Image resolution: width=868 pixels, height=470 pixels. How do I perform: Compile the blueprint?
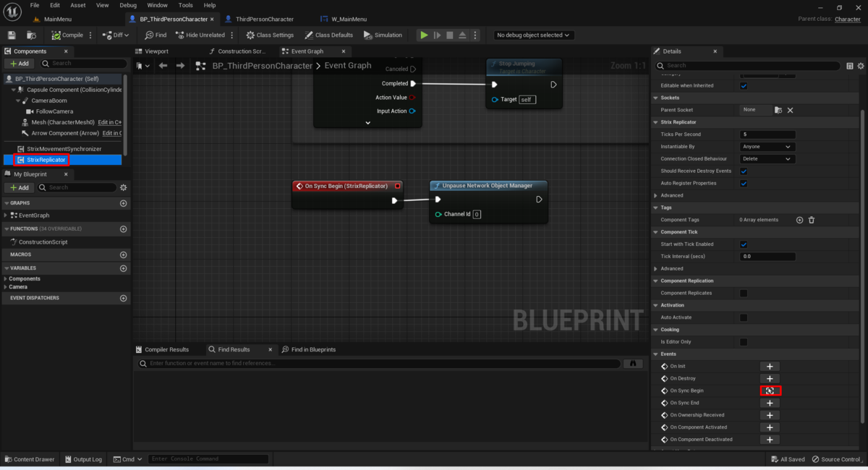[67, 35]
